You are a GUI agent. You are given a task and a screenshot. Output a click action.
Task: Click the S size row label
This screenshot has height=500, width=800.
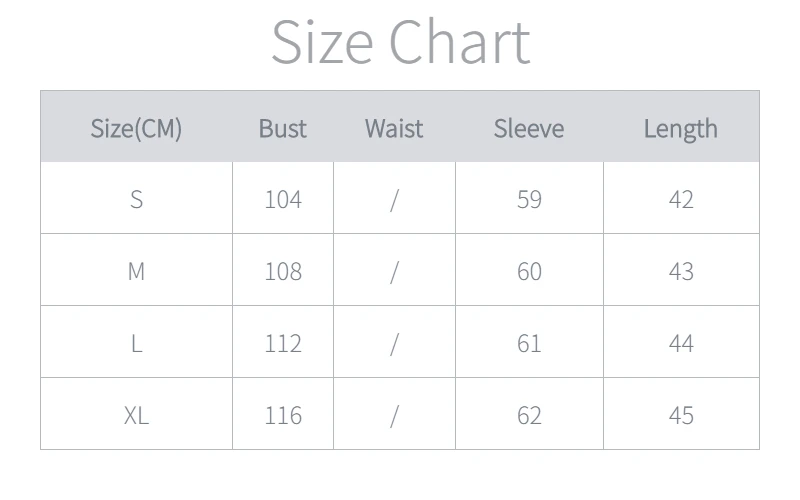(136, 199)
